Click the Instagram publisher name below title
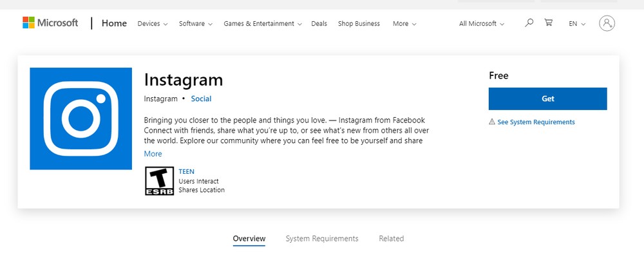Image resolution: width=644 pixels, height=264 pixels. [160, 99]
